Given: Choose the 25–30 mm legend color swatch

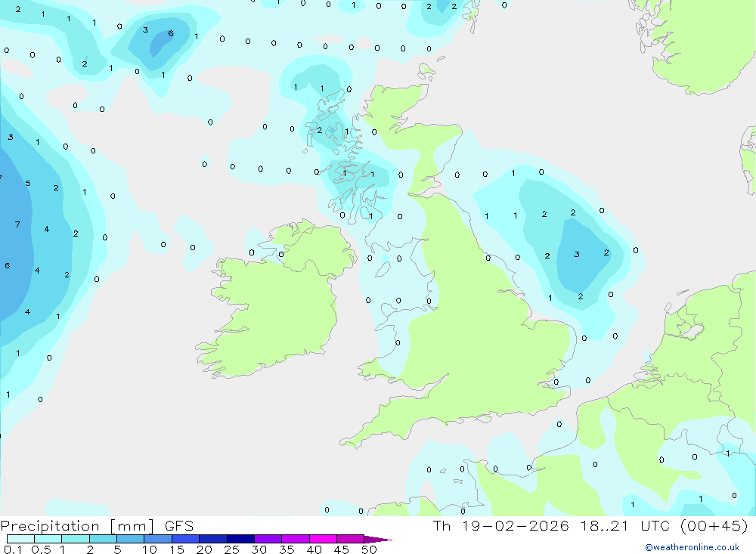Looking at the screenshot, I should (240, 539).
